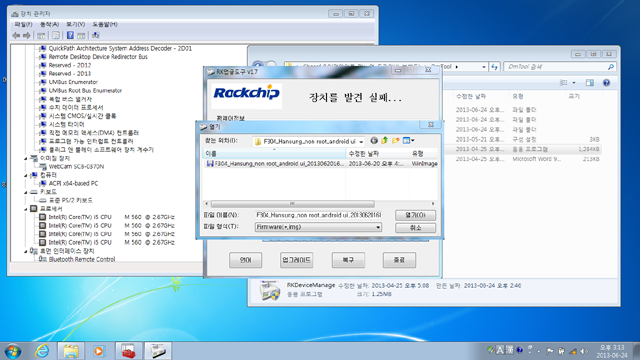
Task: Click the DmTool search box in Explorer
Action: tap(559, 67)
